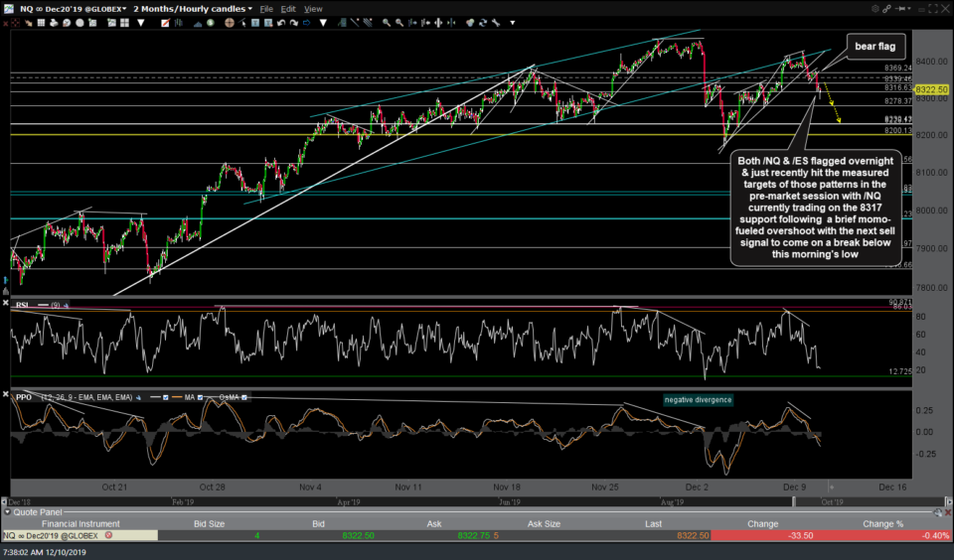954x560 pixels.
Task: Click the redo arrow icon
Action: (294, 23)
